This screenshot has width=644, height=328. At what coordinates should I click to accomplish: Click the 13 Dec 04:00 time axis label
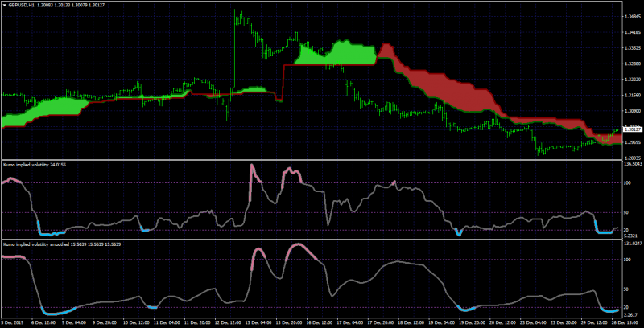pyautogui.click(x=259, y=323)
